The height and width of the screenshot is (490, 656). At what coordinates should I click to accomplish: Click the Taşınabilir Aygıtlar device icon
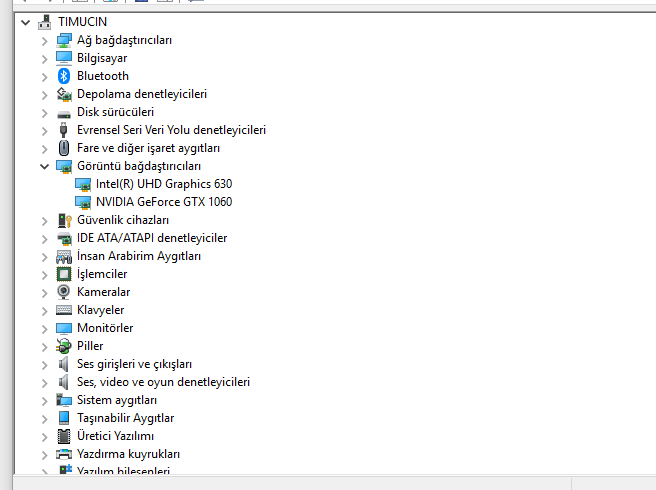click(x=64, y=418)
